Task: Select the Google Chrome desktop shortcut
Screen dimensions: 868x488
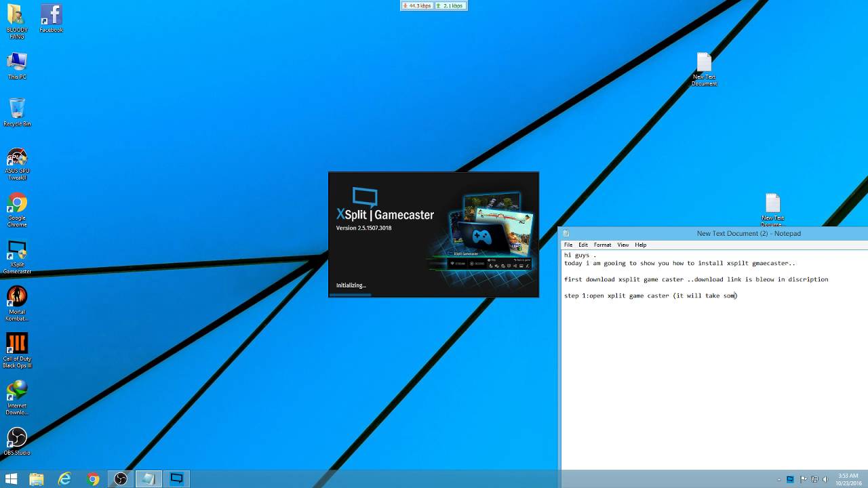Action: click(16, 211)
